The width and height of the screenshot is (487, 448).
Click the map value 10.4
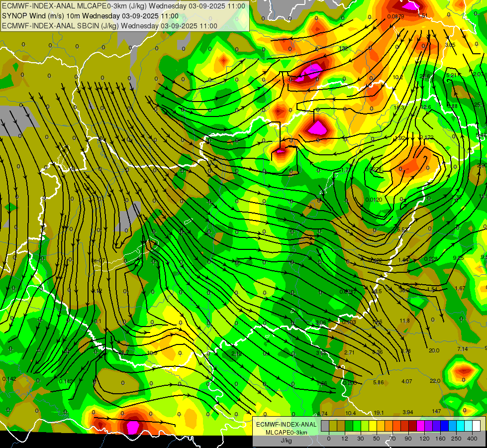[x=350, y=413]
